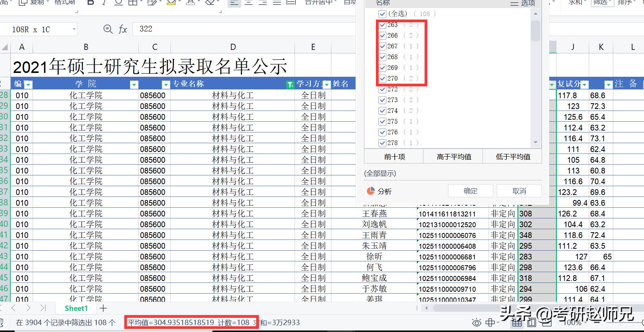The height and width of the screenshot is (332, 644).
Task: Open the 学习方式 column filter dropdown
Action: point(326,84)
